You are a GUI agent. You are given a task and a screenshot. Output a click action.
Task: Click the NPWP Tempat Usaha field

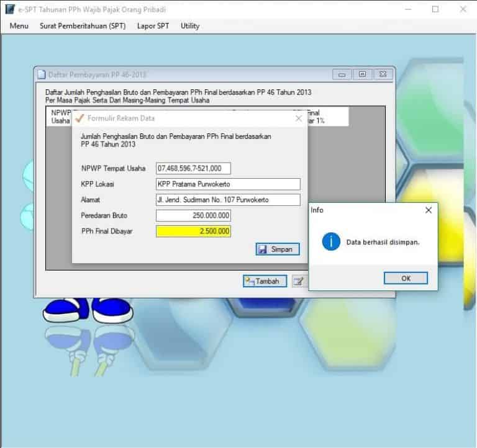click(193, 168)
